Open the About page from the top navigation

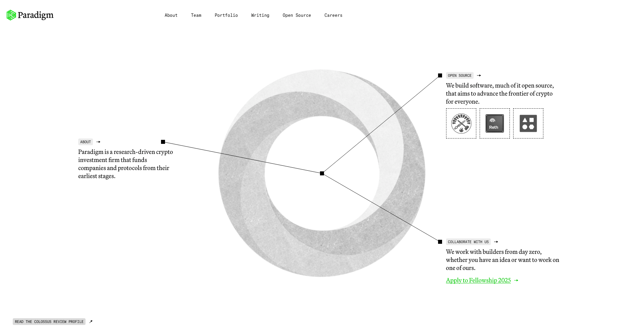tap(171, 15)
